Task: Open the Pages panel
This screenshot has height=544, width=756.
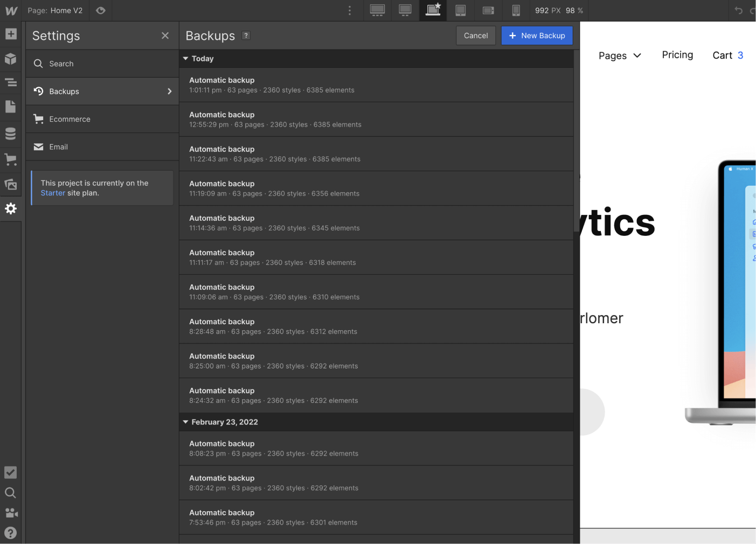Action: click(x=11, y=107)
